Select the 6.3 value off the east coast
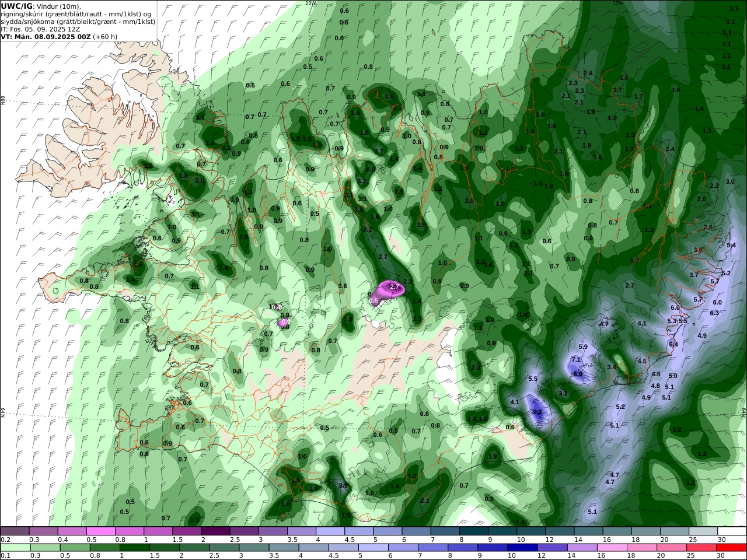 click(714, 313)
